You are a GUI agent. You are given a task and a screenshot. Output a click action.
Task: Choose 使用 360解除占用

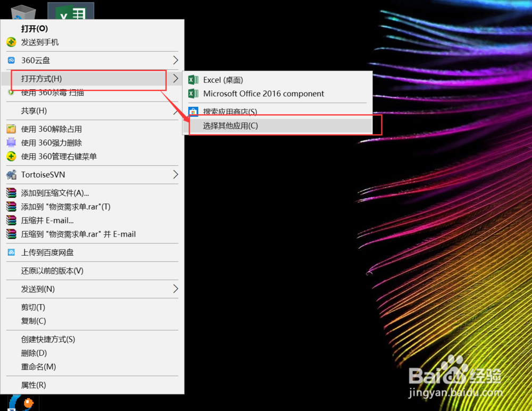click(x=92, y=129)
